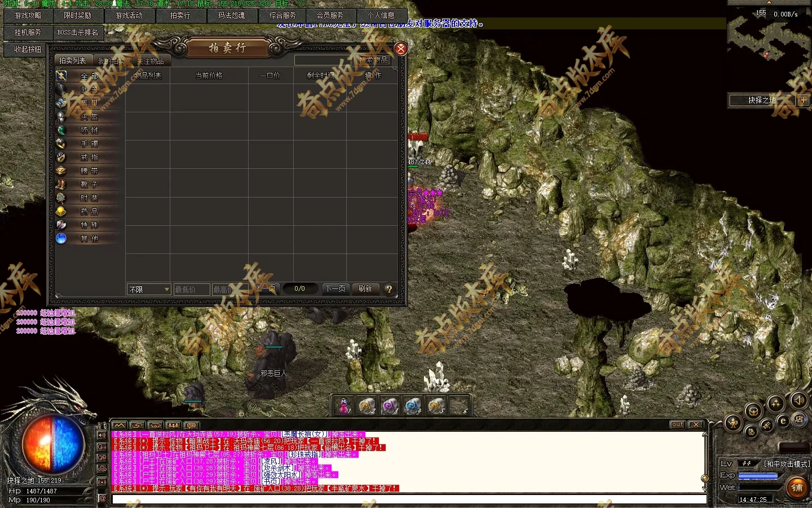Open the 游戏活动 top menu
The image size is (812, 508).
click(x=129, y=16)
